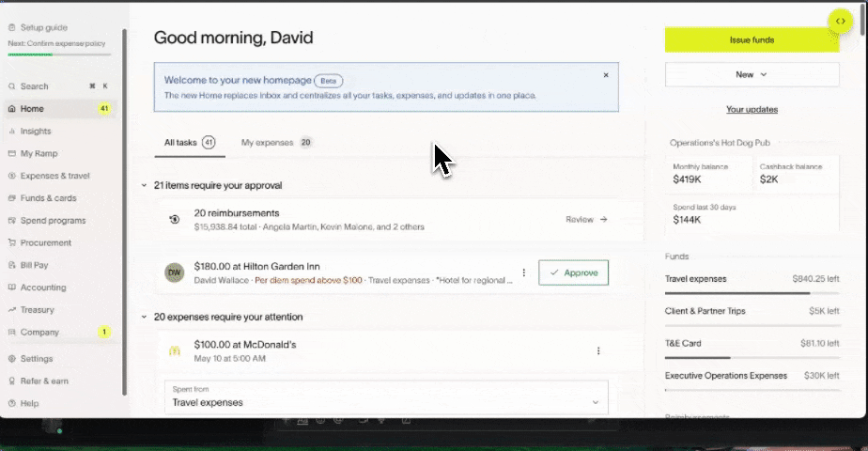Screen dimensions: 868x451
Task: Open the Spend last 30 days card
Action: [x=752, y=213]
